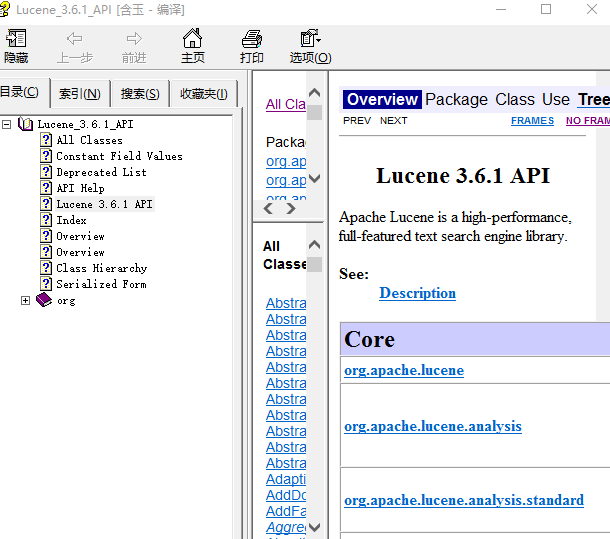
Task: Select Serialized Form tree item
Action: coord(101,284)
